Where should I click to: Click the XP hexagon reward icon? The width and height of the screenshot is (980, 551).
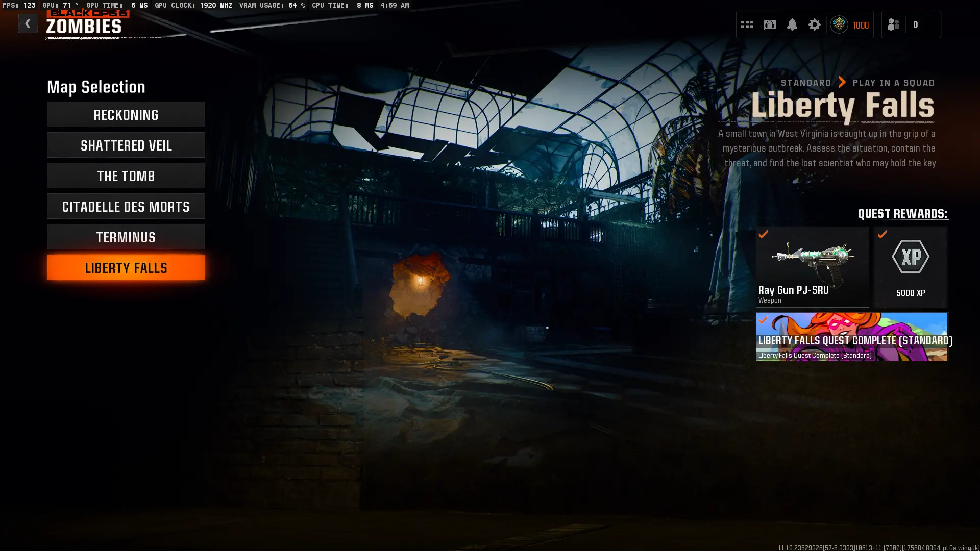pyautogui.click(x=910, y=257)
